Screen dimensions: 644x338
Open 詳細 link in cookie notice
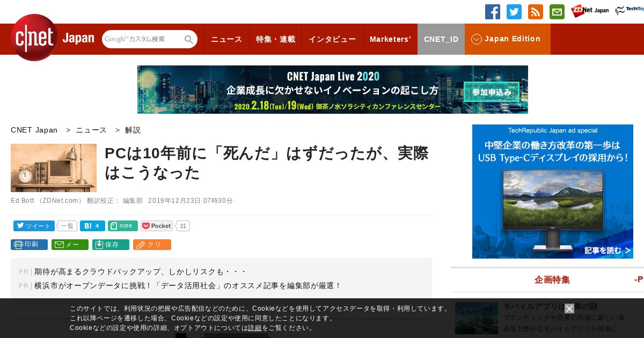coord(255,328)
